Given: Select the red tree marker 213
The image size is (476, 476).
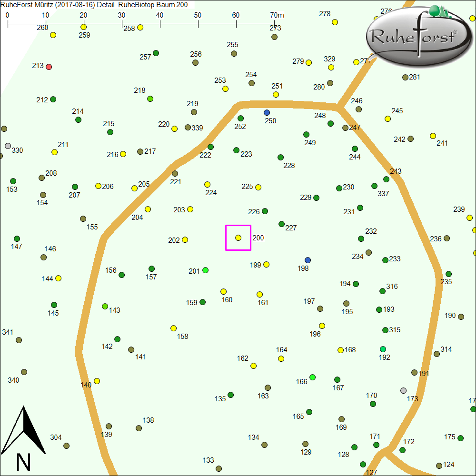Looking at the screenshot, I should point(49,67).
